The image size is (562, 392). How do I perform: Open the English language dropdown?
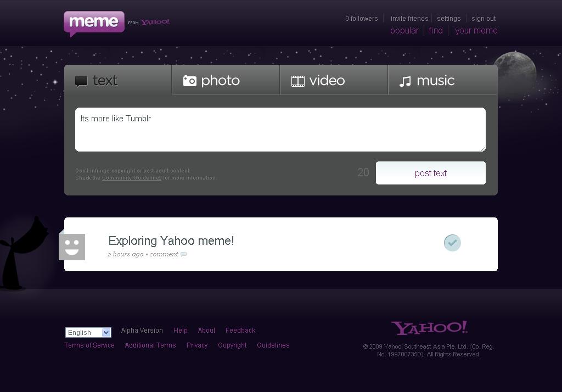coord(87,332)
